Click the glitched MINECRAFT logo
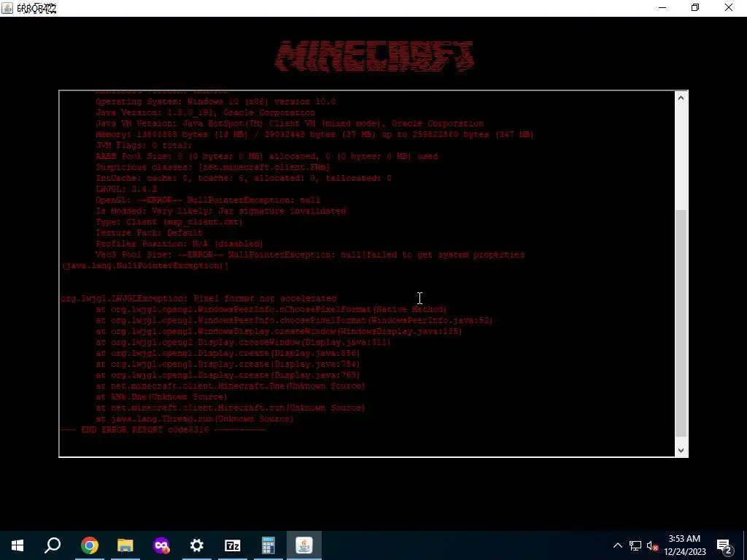 coord(374,57)
